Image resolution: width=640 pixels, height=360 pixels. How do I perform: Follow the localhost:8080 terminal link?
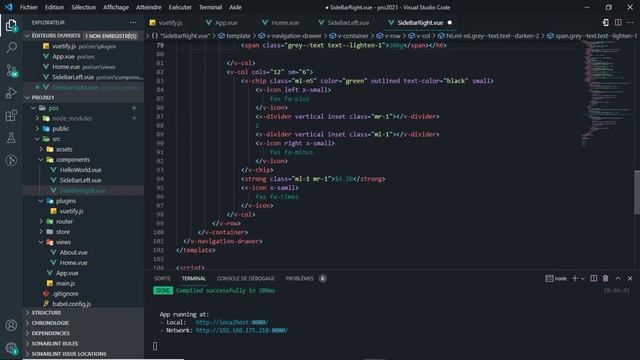231,322
